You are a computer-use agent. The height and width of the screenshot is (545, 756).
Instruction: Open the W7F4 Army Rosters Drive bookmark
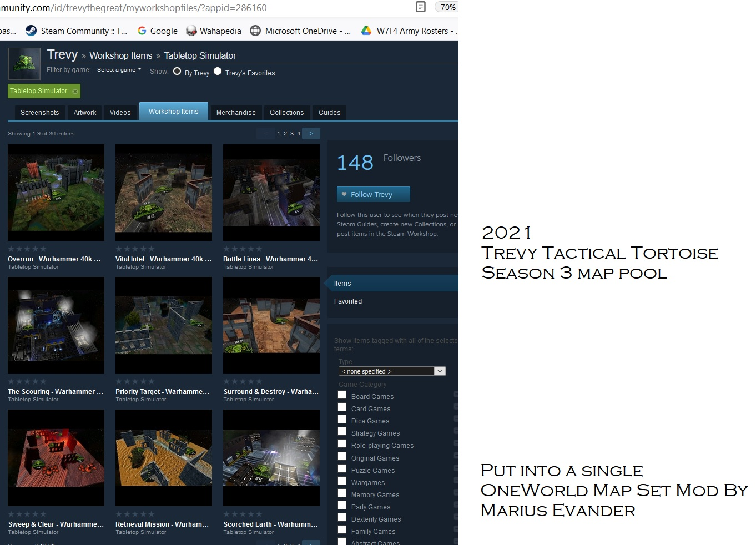(409, 31)
